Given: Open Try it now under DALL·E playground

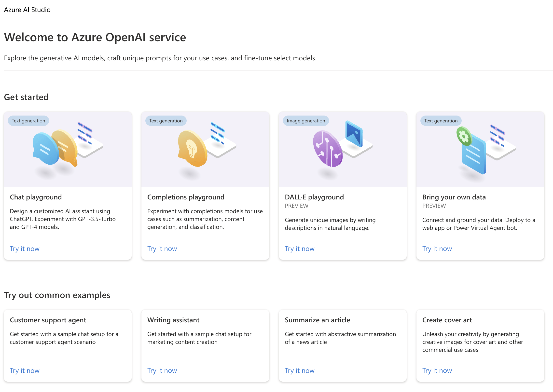Looking at the screenshot, I should 300,248.
